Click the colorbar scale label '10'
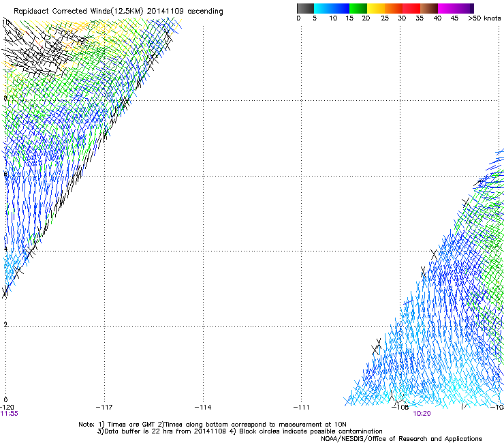 [x=333, y=18]
